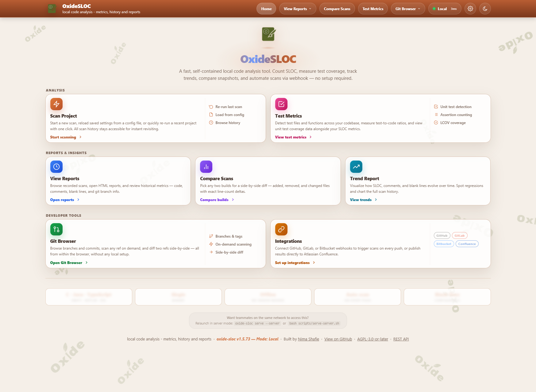Click the Trend Report card title
The width and height of the screenshot is (536, 392).
click(x=364, y=179)
